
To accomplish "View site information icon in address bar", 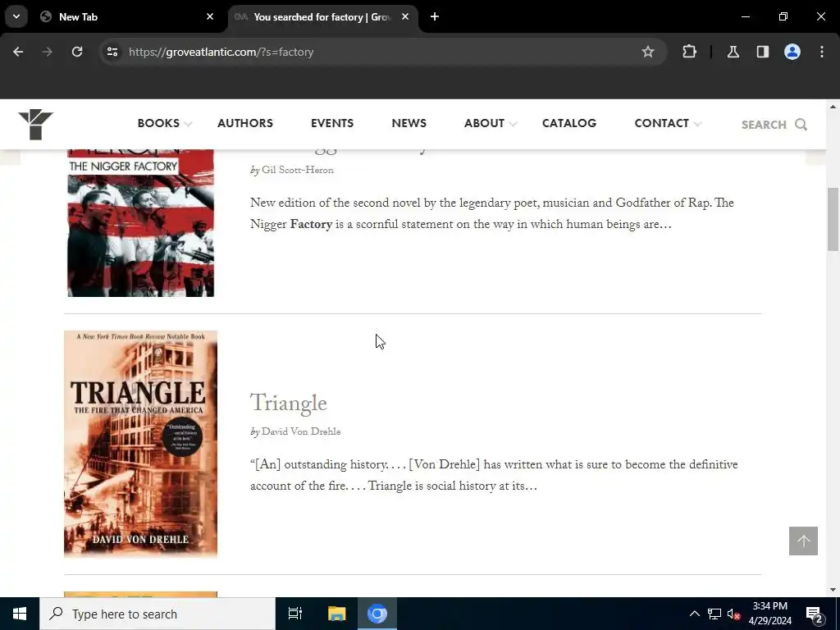I will coord(112,52).
